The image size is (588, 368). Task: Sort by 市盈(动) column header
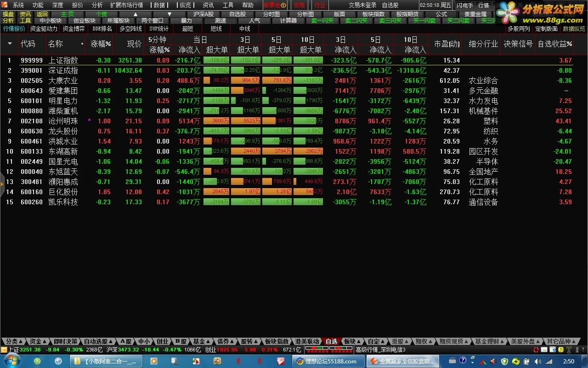(447, 44)
